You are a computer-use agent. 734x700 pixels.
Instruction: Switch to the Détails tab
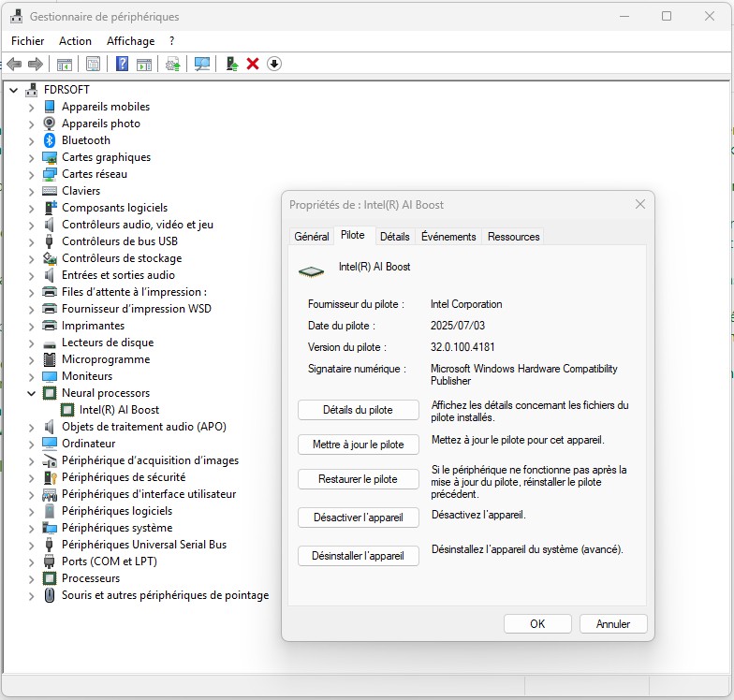(394, 237)
